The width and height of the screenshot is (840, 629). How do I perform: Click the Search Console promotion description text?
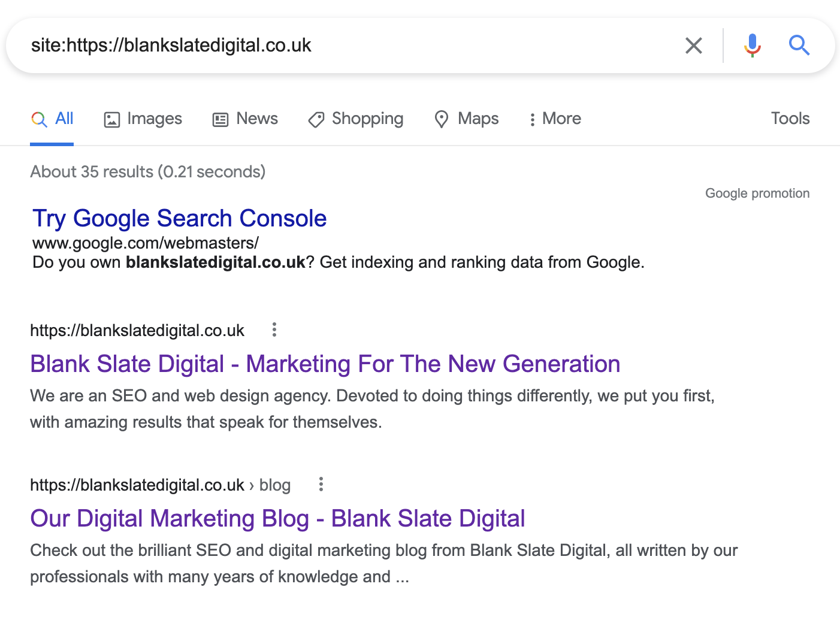(x=339, y=262)
